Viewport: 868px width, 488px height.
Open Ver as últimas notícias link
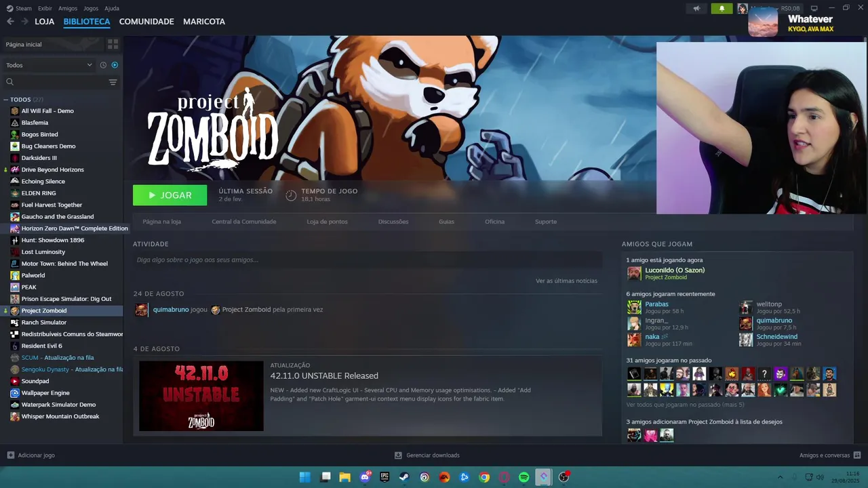pyautogui.click(x=566, y=281)
